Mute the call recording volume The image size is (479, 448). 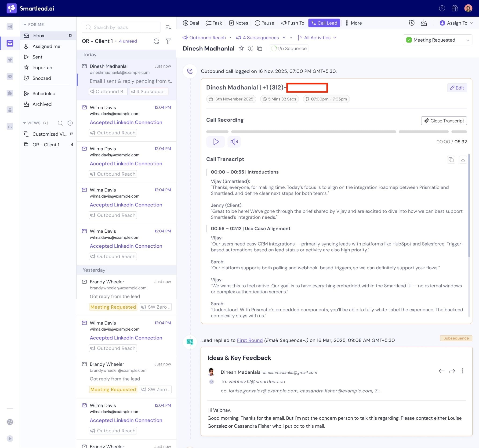click(234, 142)
